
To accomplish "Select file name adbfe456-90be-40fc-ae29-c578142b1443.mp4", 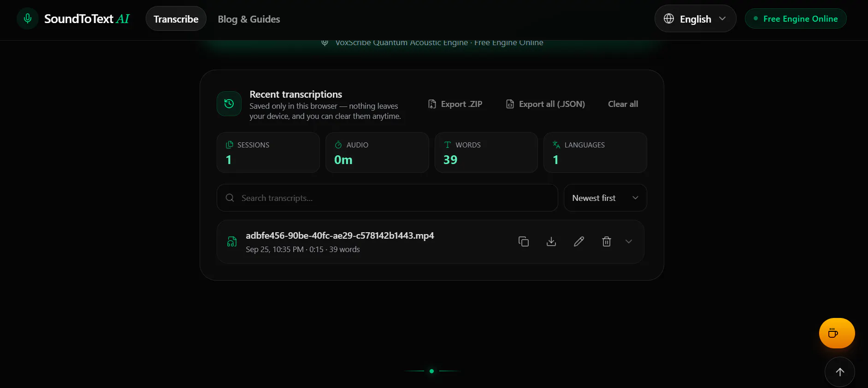I will (340, 235).
